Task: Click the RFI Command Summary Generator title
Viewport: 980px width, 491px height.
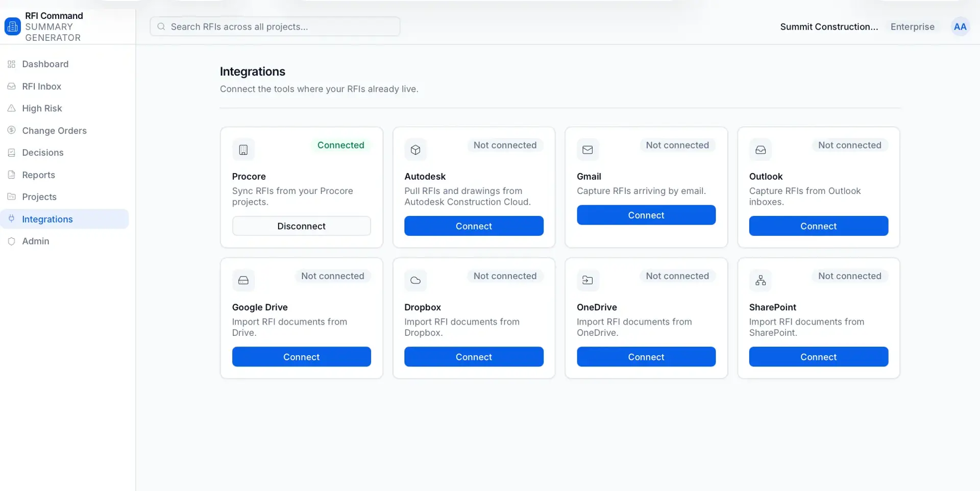Action: (54, 27)
